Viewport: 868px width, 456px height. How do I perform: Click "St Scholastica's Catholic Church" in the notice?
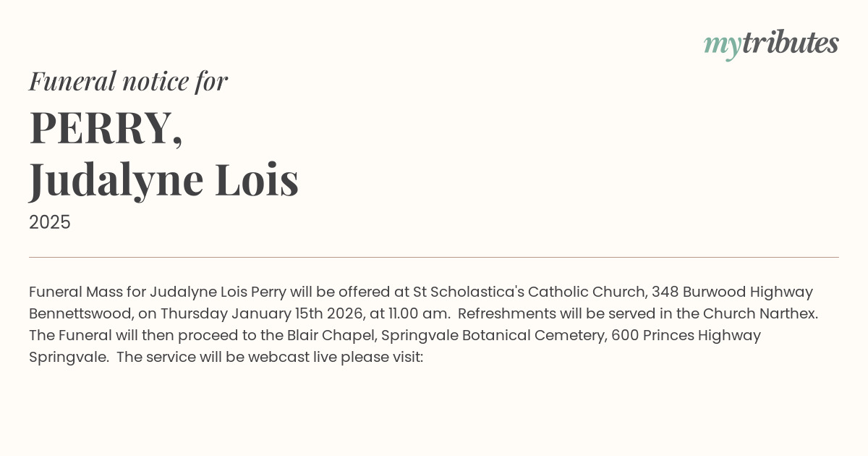(529, 292)
